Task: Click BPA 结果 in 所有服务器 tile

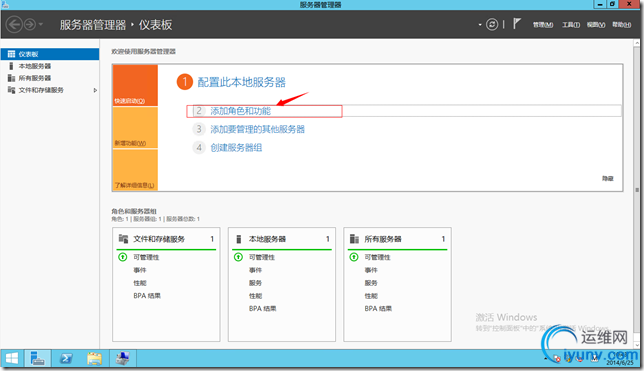Action: [378, 309]
